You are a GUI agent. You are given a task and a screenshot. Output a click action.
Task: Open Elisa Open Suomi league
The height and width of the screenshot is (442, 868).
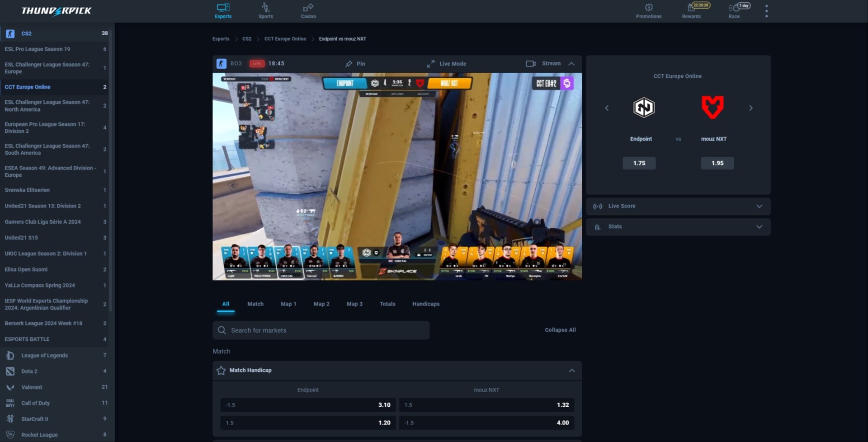coord(54,269)
